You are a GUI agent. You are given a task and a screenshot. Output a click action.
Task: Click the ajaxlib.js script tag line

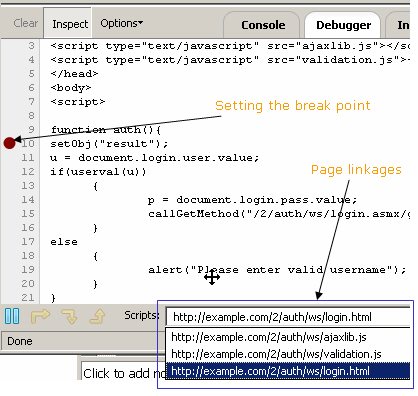[230, 46]
